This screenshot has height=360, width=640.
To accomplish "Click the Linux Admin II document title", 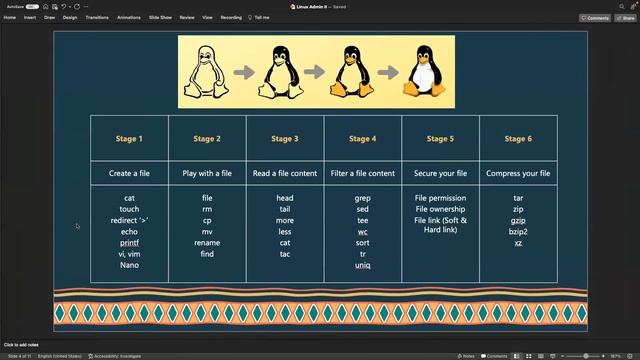I will tap(311, 7).
